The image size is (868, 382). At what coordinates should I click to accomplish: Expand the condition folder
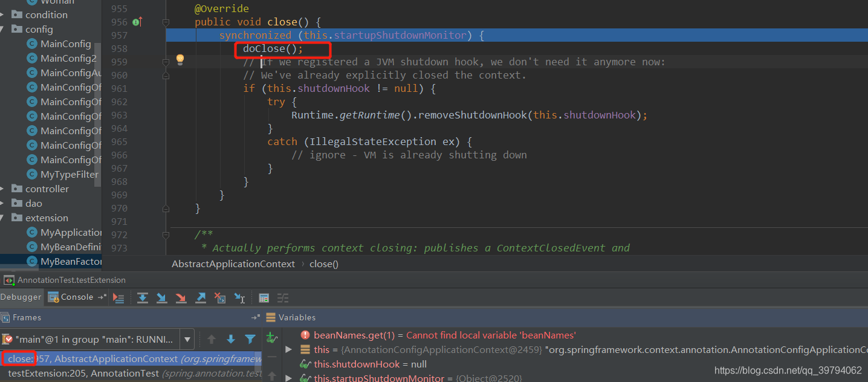click(x=2, y=15)
